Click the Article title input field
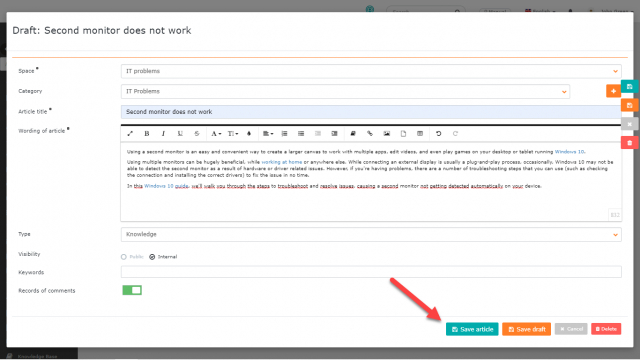The image size is (640, 360). click(x=371, y=112)
